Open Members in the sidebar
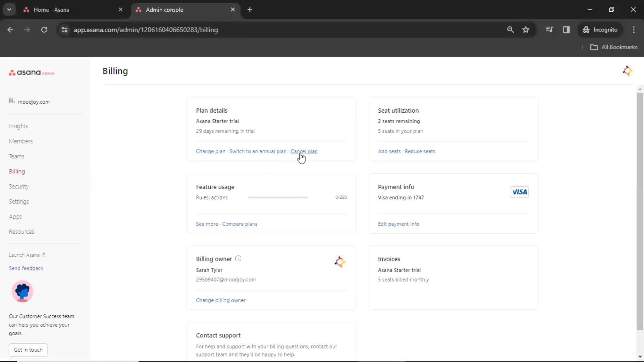This screenshot has height=362, width=644. (21, 141)
